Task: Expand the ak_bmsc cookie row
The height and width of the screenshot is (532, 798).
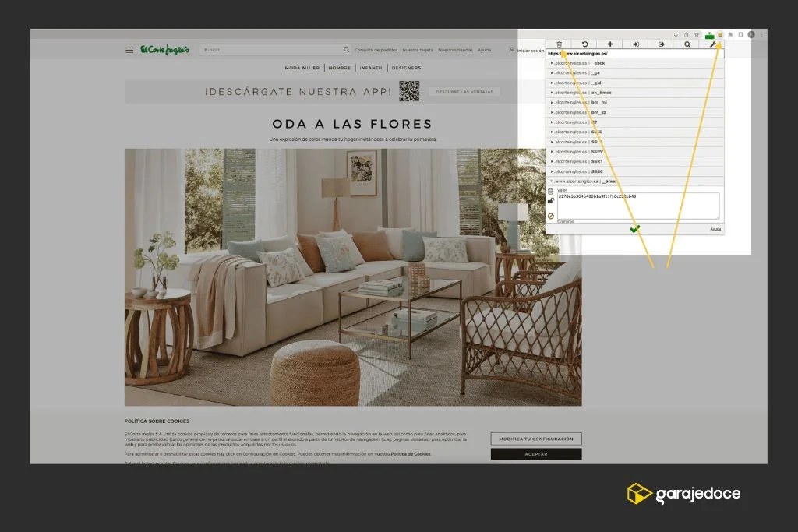Action: pyautogui.click(x=635, y=93)
